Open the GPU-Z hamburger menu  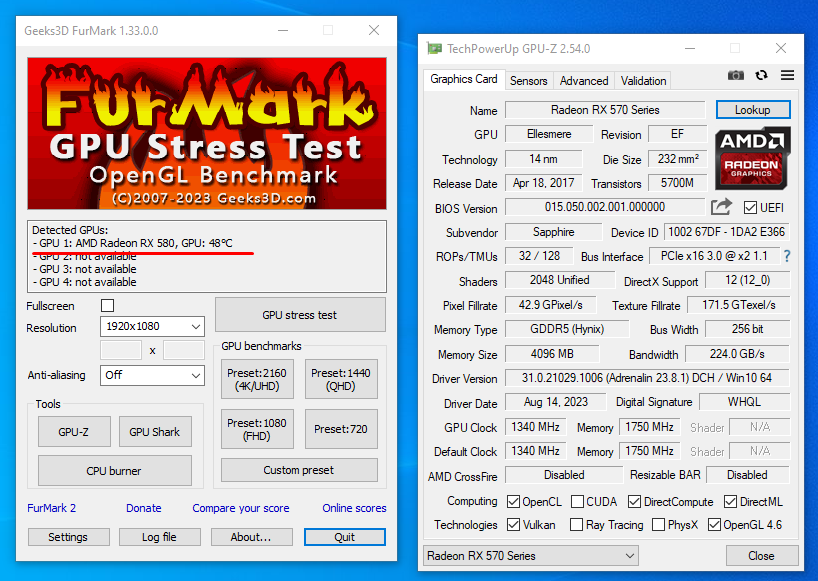click(787, 76)
